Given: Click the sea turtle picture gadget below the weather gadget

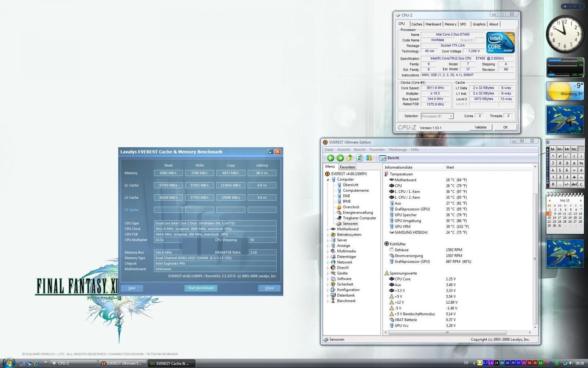Looking at the screenshot, I should [565, 120].
